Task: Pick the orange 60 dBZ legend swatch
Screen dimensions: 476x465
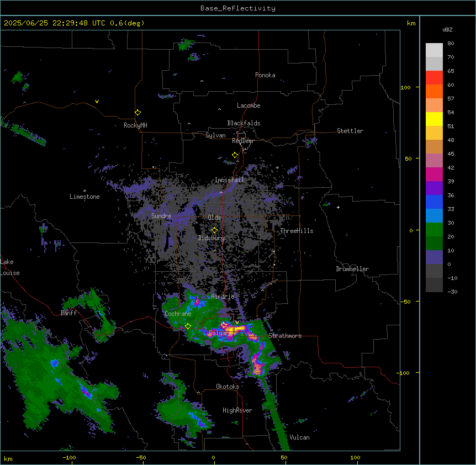Action: pyautogui.click(x=434, y=91)
